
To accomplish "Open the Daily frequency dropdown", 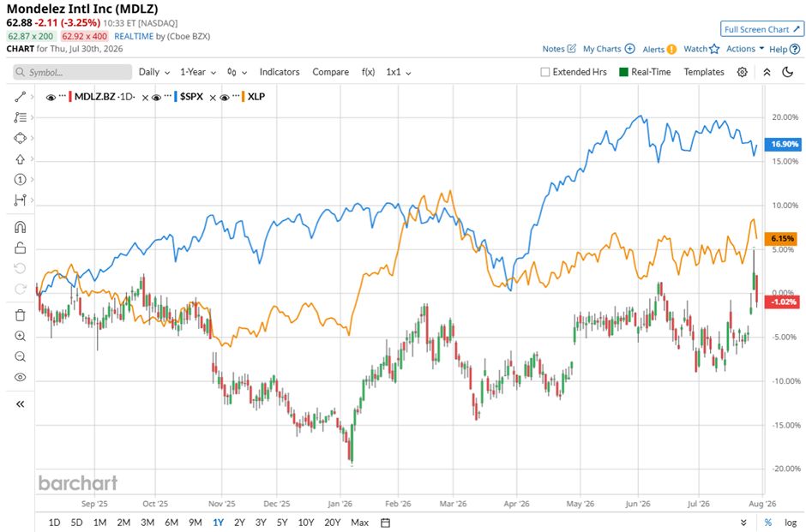I will point(154,72).
